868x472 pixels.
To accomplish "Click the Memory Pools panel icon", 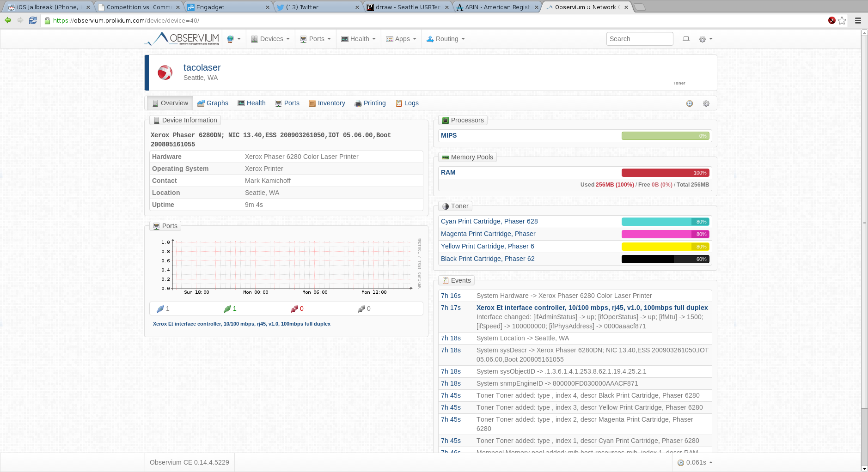I will [x=446, y=157].
